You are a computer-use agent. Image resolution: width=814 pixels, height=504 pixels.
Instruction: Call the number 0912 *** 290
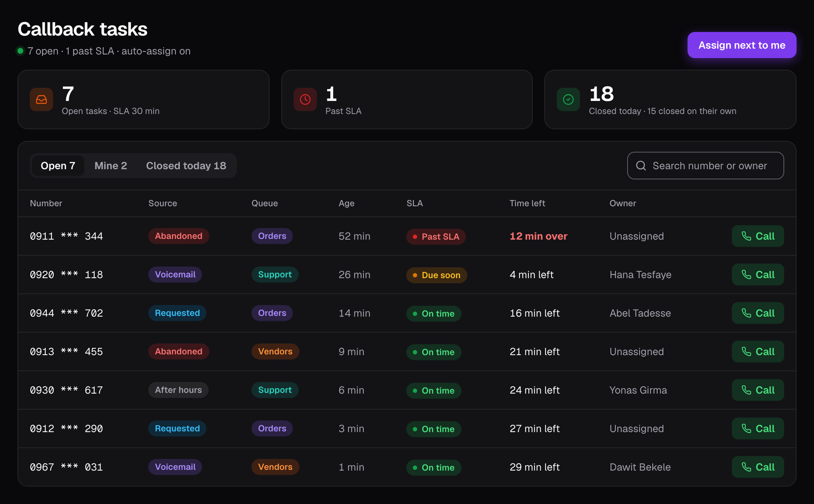758,428
